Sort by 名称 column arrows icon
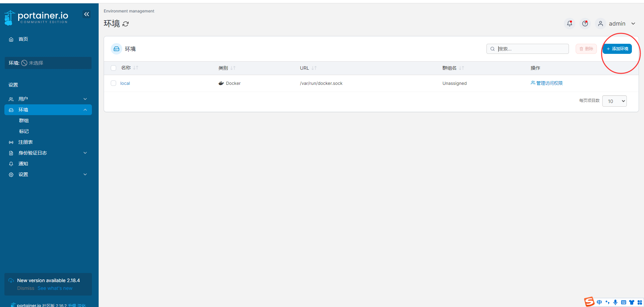644x307 pixels. pyautogui.click(x=136, y=68)
